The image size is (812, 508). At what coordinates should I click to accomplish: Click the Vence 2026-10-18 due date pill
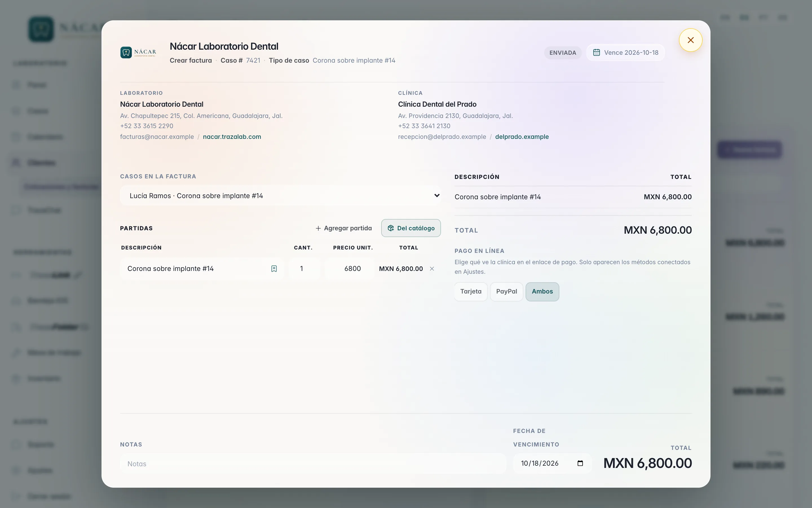point(625,52)
